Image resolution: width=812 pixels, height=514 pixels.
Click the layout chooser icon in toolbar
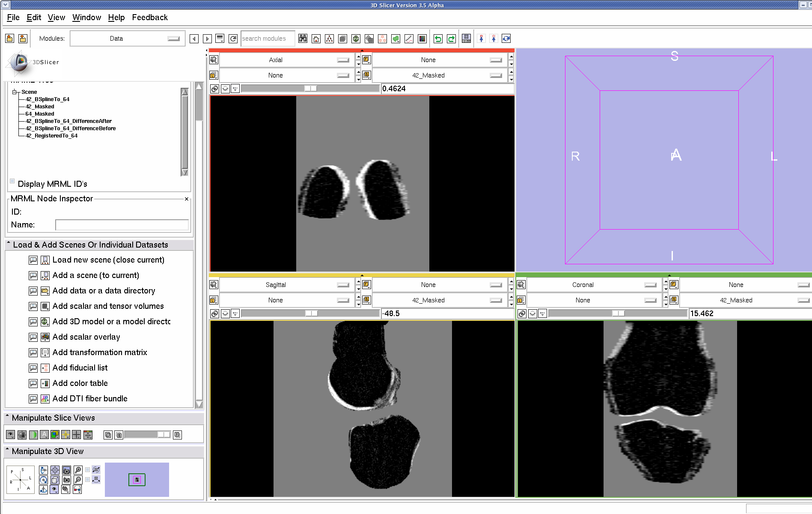click(x=466, y=39)
